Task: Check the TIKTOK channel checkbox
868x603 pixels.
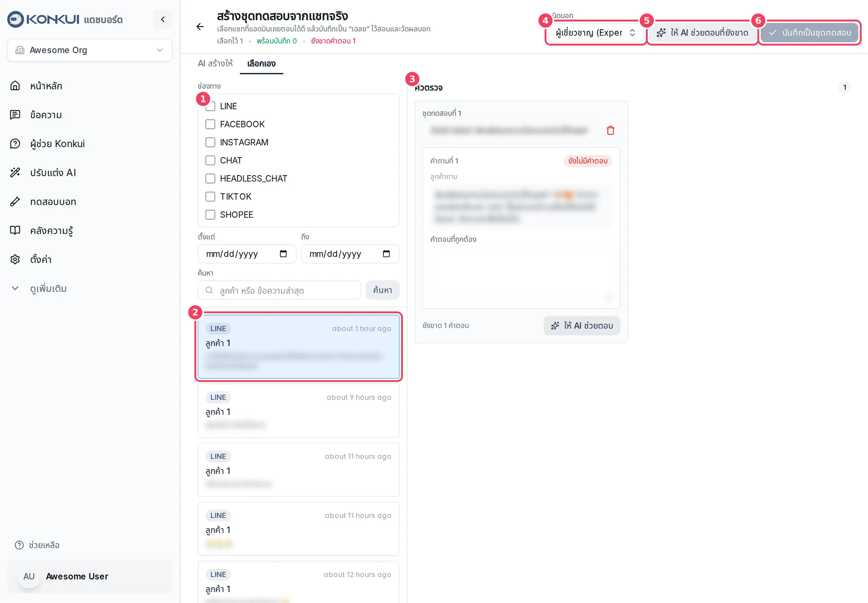Action: click(210, 196)
